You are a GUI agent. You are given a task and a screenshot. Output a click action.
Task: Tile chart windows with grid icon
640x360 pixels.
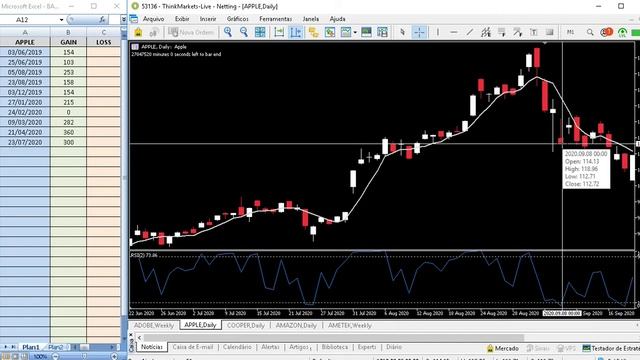click(x=260, y=32)
